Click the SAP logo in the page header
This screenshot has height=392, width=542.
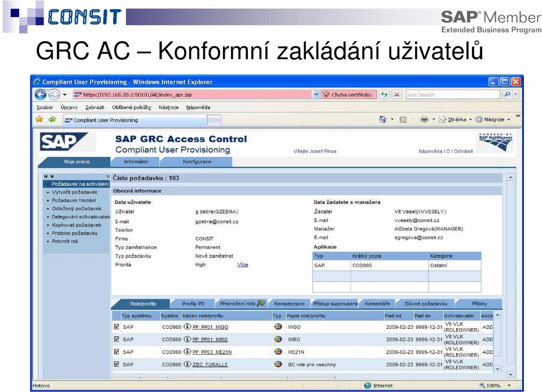64,142
